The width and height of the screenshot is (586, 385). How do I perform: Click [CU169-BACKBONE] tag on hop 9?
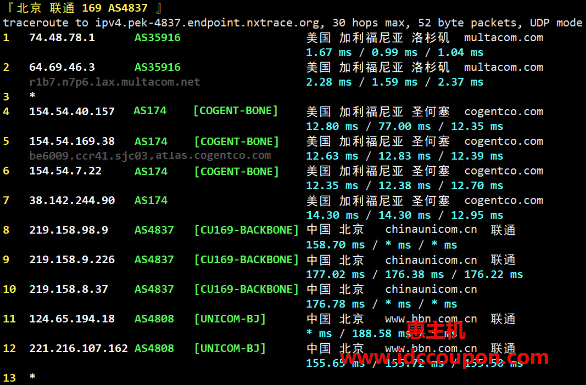coord(247,259)
